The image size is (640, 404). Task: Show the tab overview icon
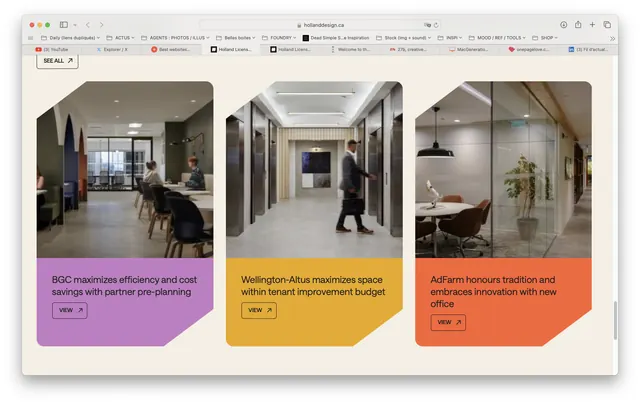(607, 25)
